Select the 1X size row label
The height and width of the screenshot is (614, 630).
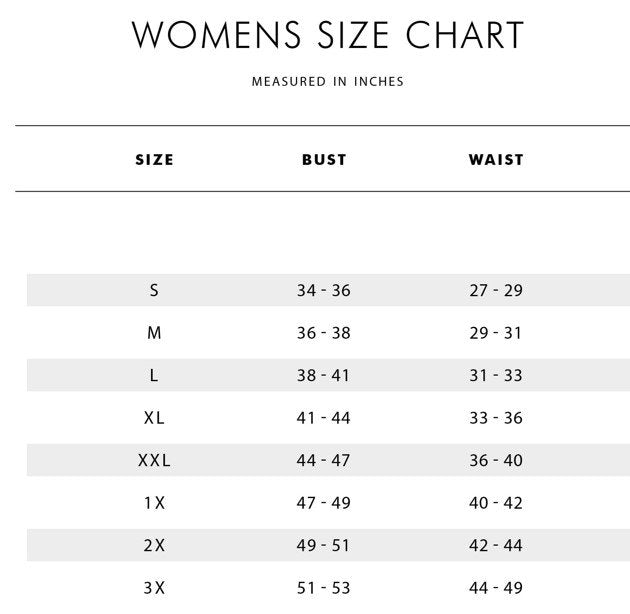pos(154,503)
